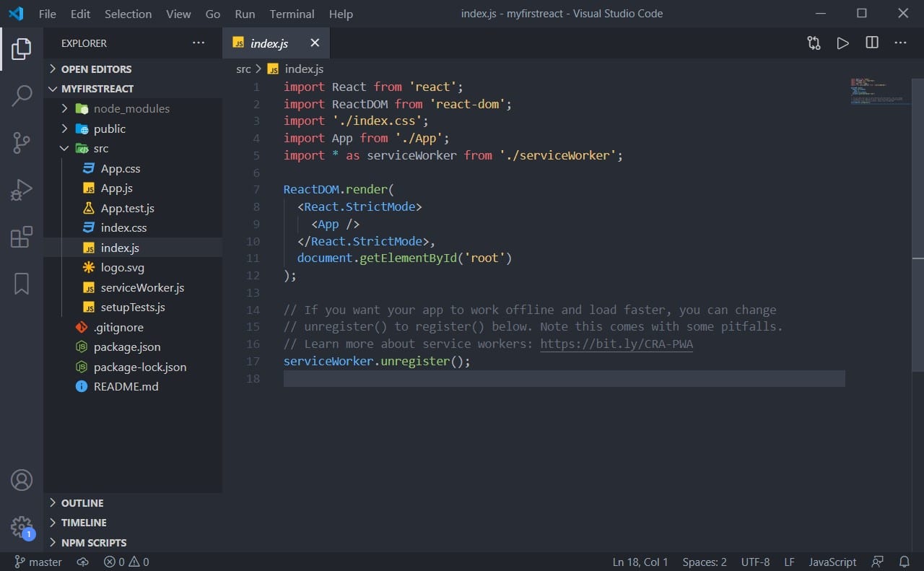Open the Manage gear settings icon

(22, 527)
